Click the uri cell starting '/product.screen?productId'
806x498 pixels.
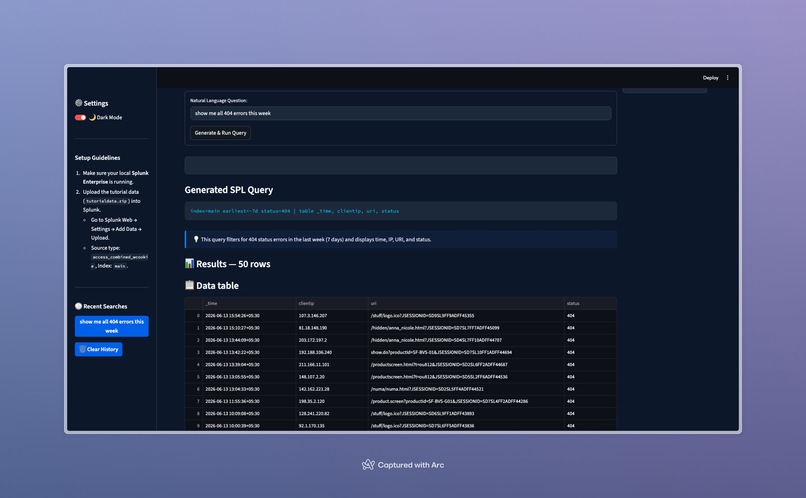[x=466, y=401]
